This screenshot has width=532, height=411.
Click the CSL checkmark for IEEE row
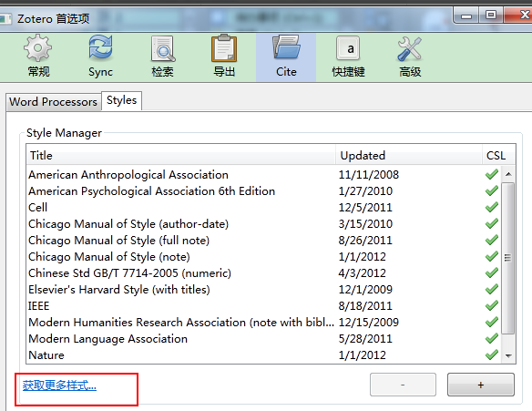pyautogui.click(x=492, y=305)
